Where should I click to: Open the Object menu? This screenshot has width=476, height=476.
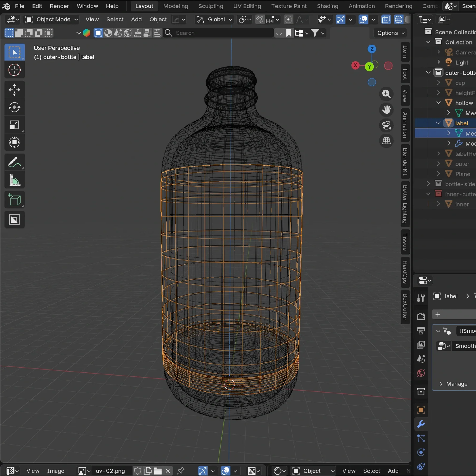coord(158,20)
